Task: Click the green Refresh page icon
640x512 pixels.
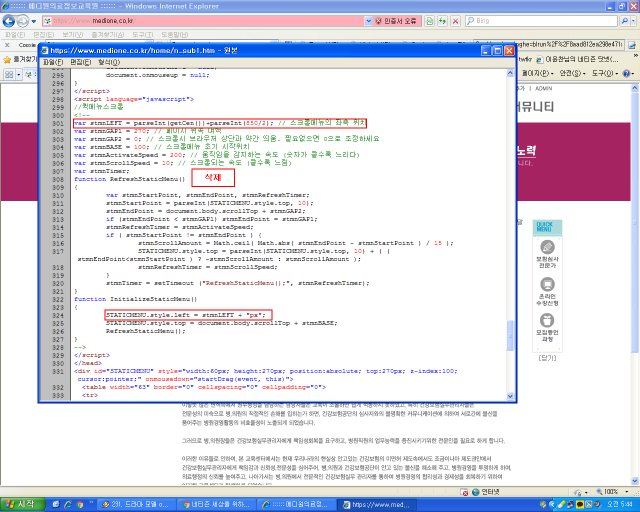Action: click(x=442, y=21)
